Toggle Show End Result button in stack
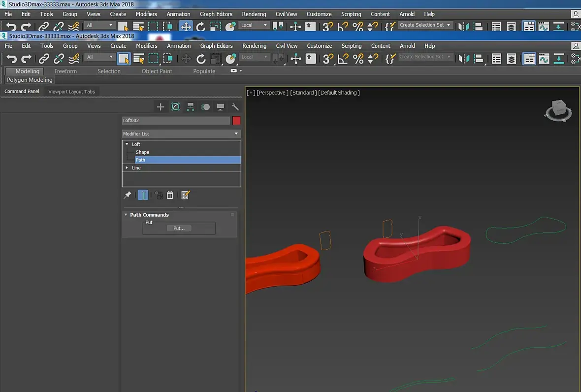 (143, 196)
